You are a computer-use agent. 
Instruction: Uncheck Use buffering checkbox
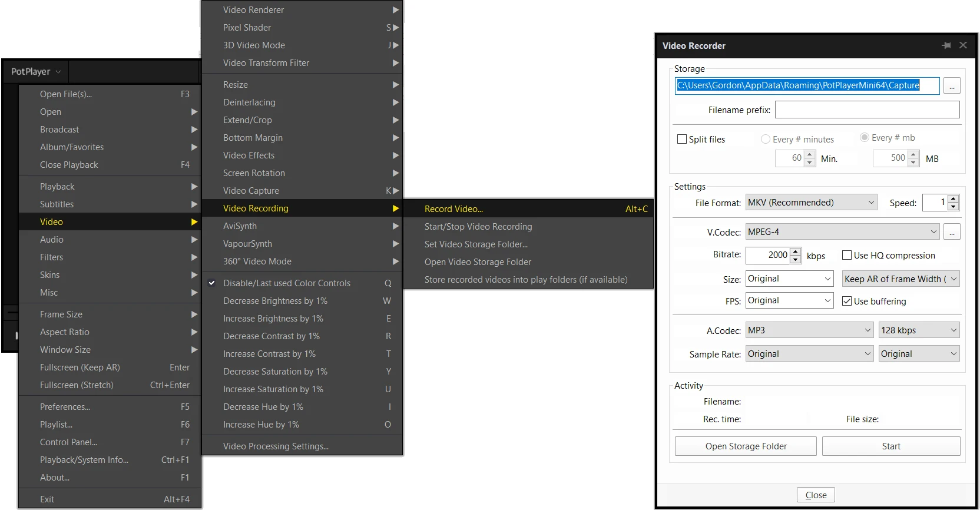[847, 301]
